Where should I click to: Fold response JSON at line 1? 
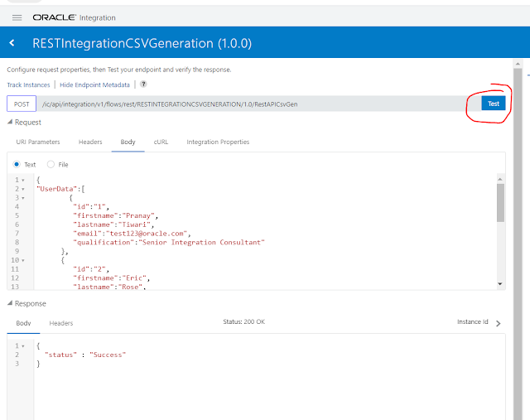[x=23, y=346]
